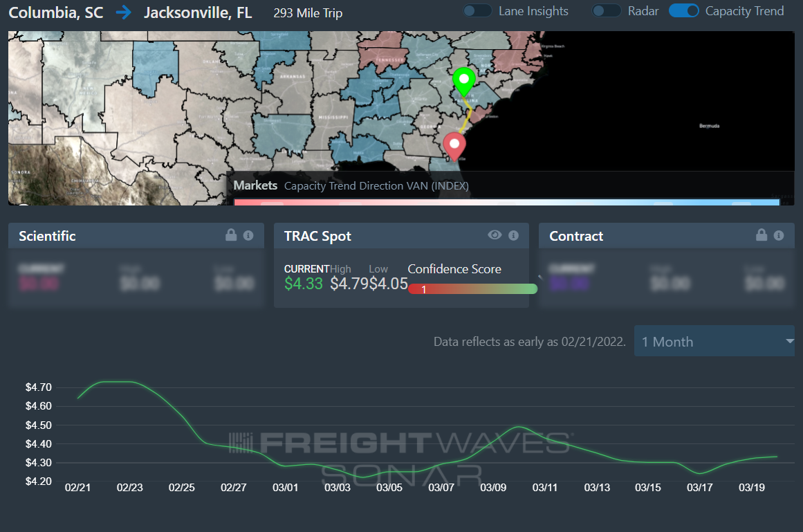The height and width of the screenshot is (532, 803).
Task: Open the 1 Month timeframe dropdown
Action: pos(714,341)
